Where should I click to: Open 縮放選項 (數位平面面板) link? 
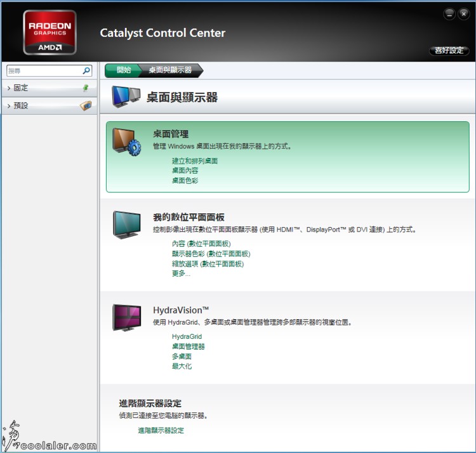pyautogui.click(x=208, y=264)
